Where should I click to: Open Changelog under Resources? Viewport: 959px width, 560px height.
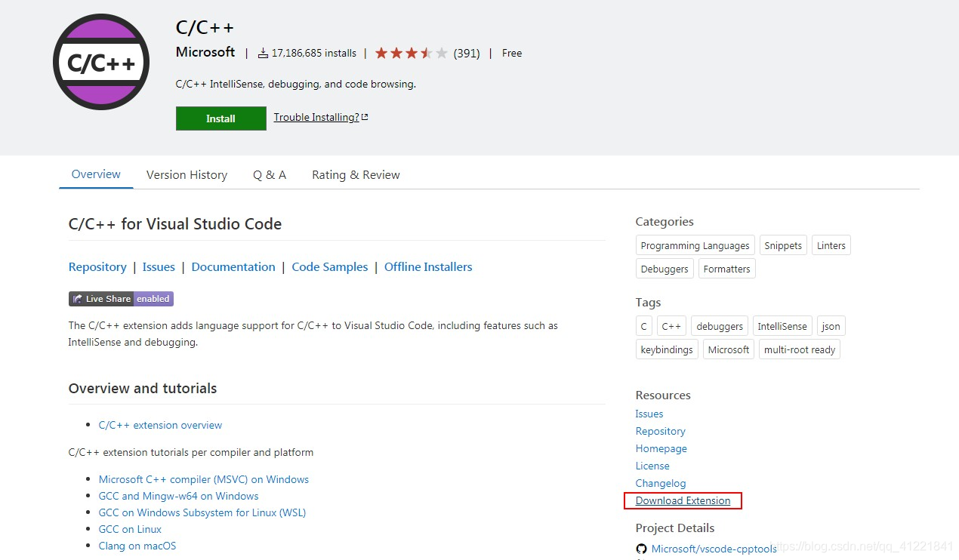[661, 483]
